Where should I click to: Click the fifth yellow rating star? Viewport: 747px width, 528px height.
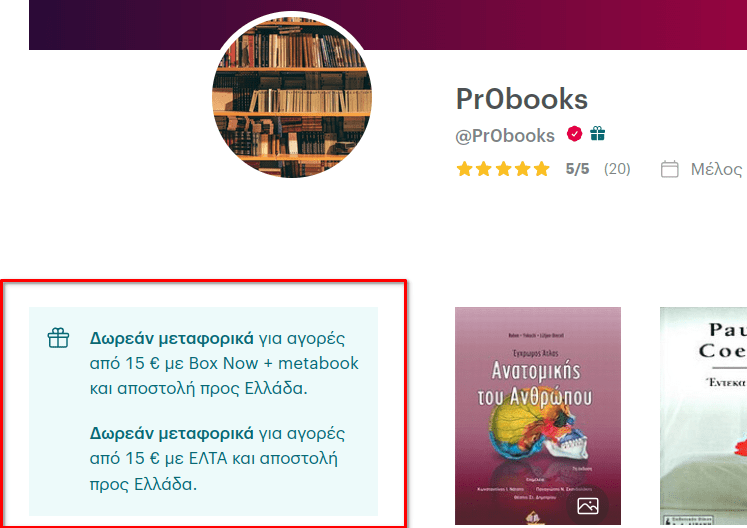541,169
